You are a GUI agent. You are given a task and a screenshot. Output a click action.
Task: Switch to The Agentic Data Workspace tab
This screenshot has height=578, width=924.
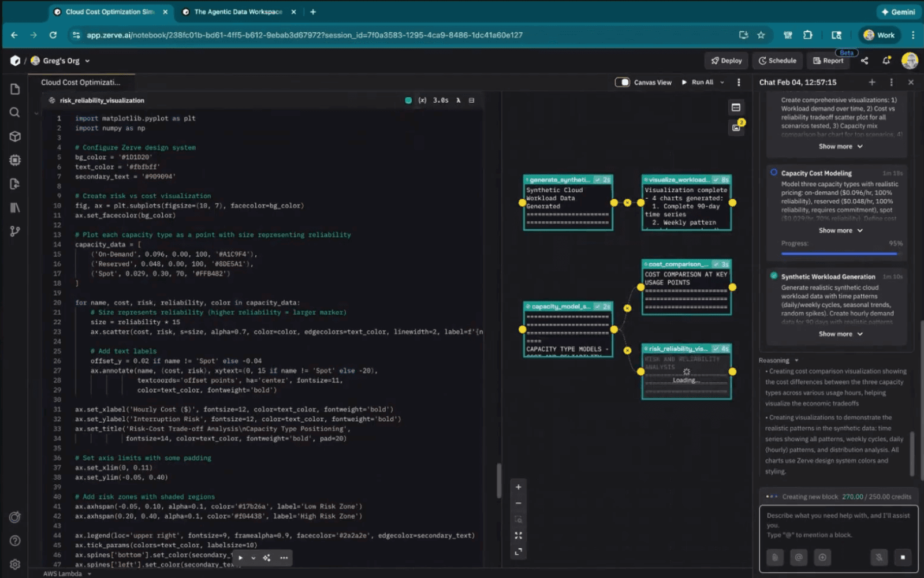click(x=237, y=11)
